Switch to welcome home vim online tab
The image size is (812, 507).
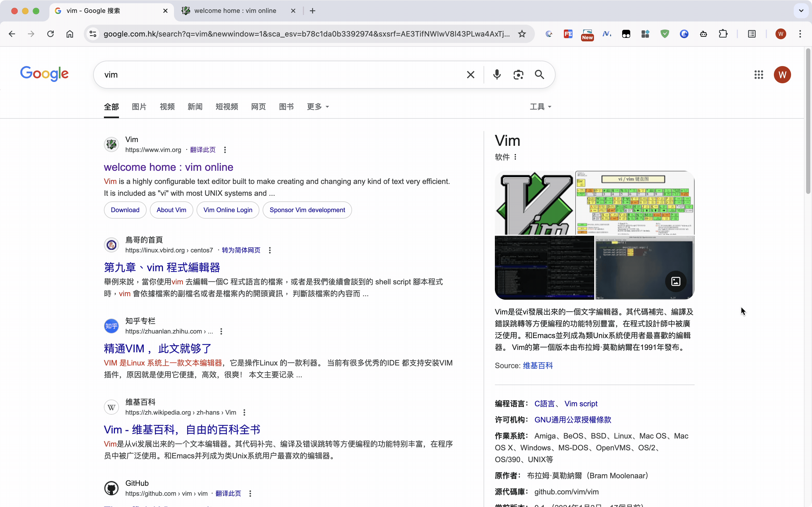tap(235, 11)
